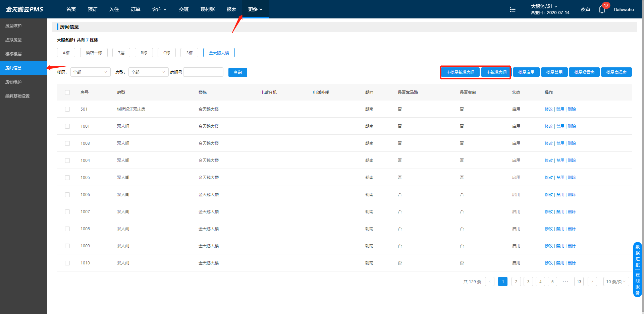Open the 楼层 filter dropdown

pyautogui.click(x=91, y=72)
